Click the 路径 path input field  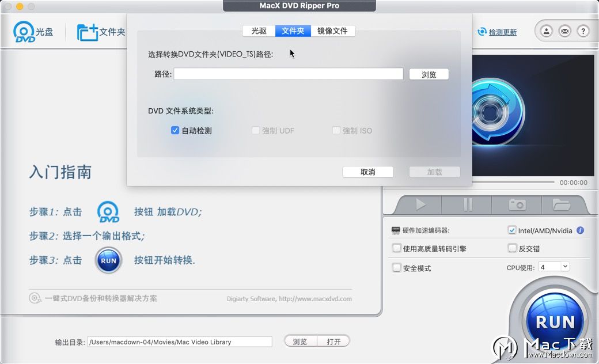click(x=289, y=74)
